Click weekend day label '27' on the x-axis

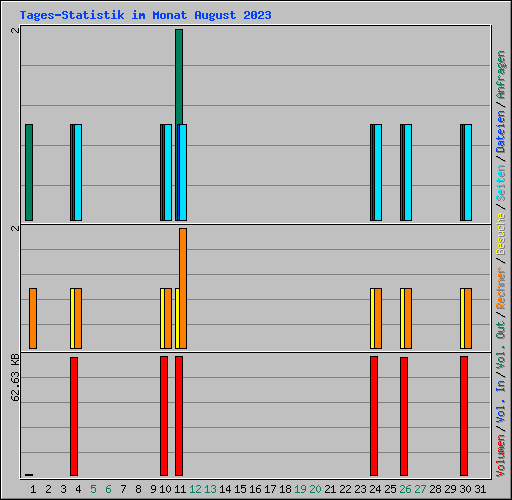420,489
